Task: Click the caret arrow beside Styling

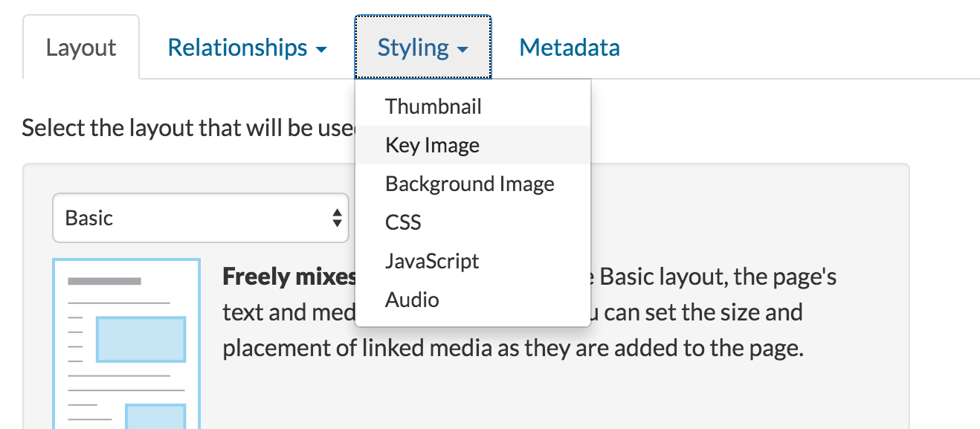Action: point(462,50)
